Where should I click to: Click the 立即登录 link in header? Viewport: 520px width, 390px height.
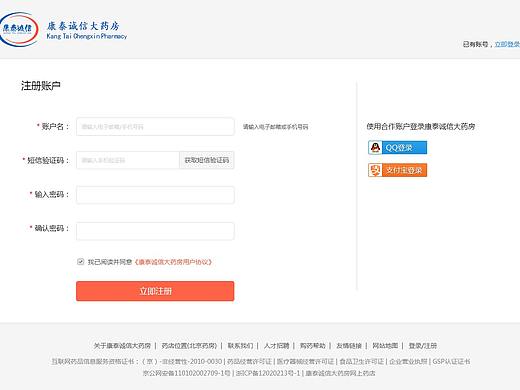click(x=507, y=44)
